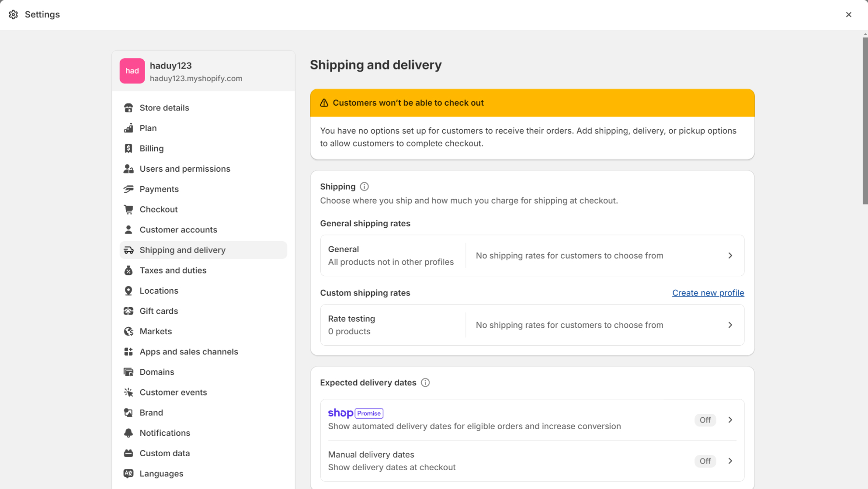Click the vertical scrollbar on the right
This screenshot has width=868, height=489.
(865, 121)
